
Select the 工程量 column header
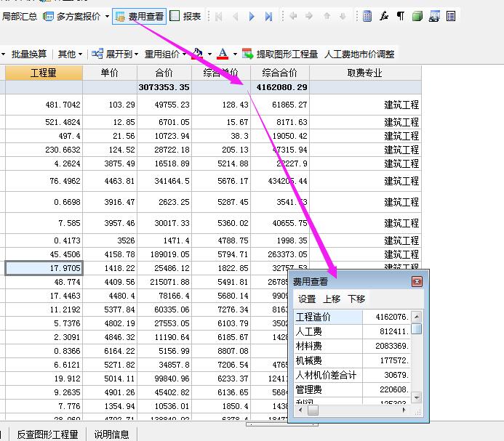pyautogui.click(x=44, y=73)
